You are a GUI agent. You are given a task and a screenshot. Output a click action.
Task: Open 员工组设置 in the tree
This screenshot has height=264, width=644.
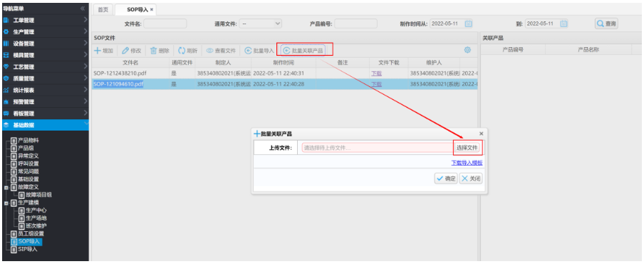pos(31,233)
